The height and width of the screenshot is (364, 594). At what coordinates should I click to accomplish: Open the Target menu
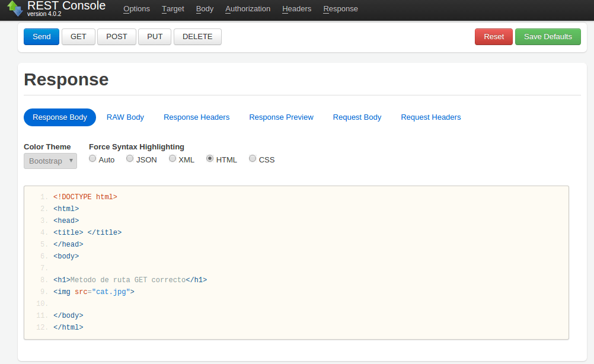173,9
